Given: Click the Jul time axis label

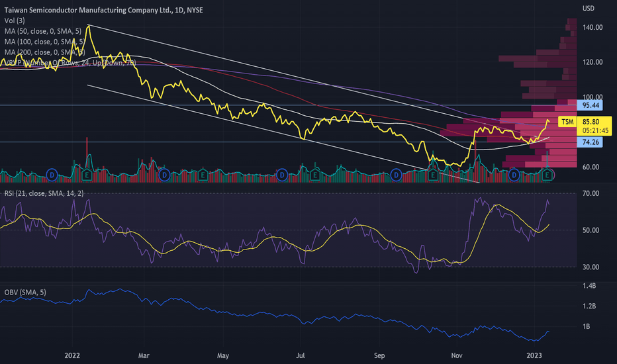Looking at the screenshot, I should point(301,356).
